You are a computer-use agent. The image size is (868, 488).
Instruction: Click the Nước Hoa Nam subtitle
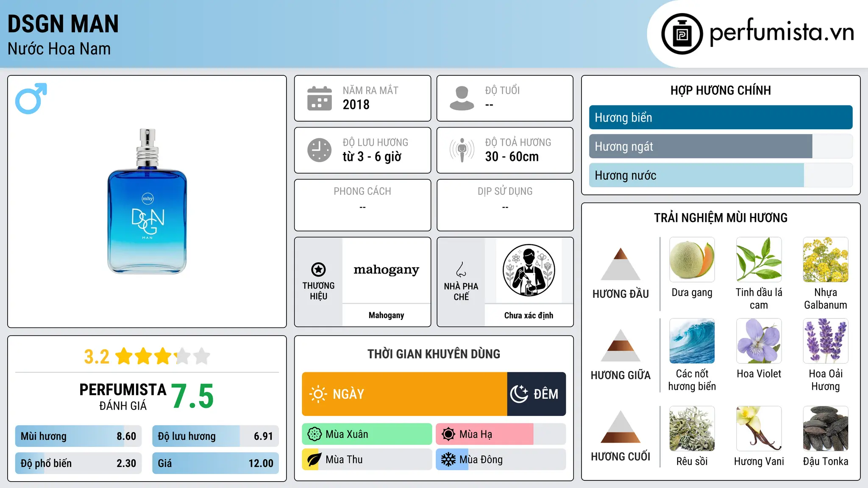pos(59,49)
